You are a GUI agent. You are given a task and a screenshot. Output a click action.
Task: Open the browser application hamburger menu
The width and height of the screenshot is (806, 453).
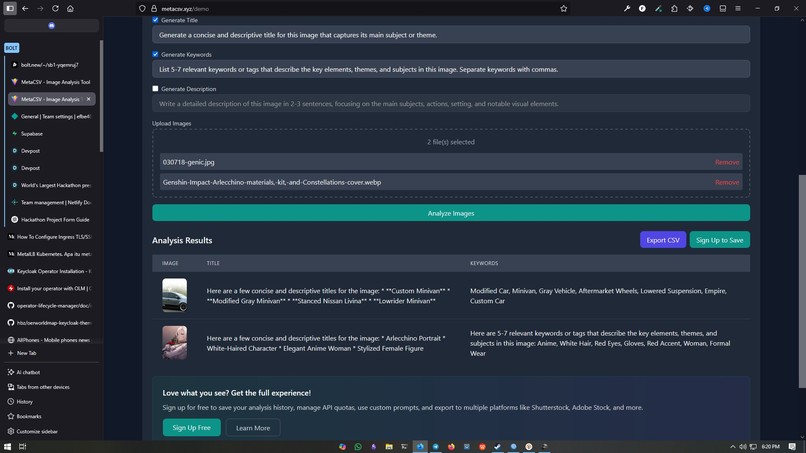pyautogui.click(x=738, y=9)
